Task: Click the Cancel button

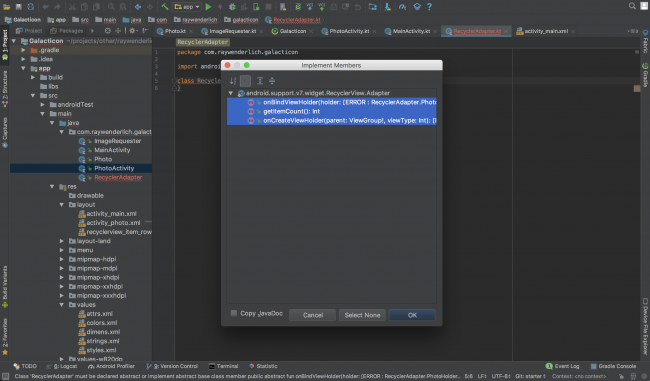Action: (313, 315)
